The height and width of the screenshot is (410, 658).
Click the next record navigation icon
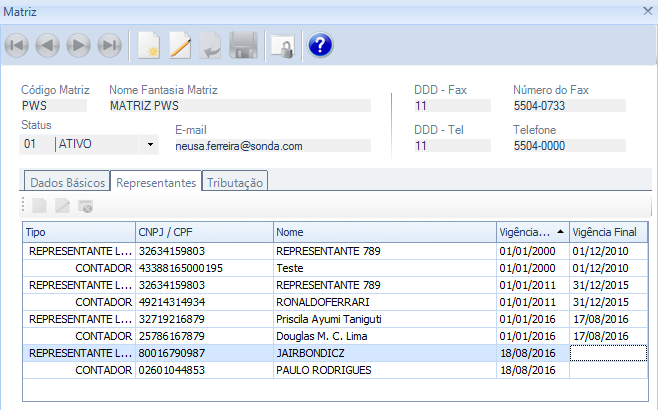(x=79, y=45)
